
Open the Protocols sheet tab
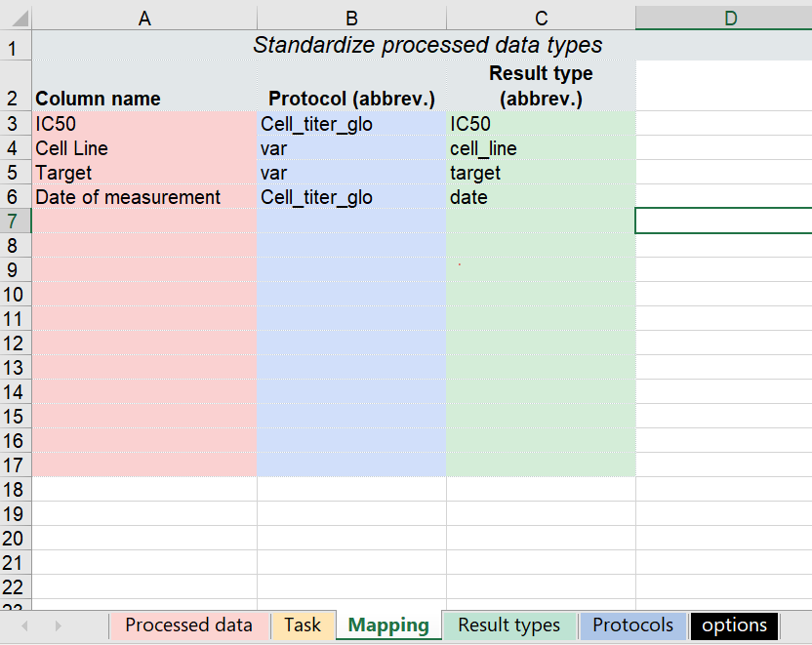pos(632,625)
